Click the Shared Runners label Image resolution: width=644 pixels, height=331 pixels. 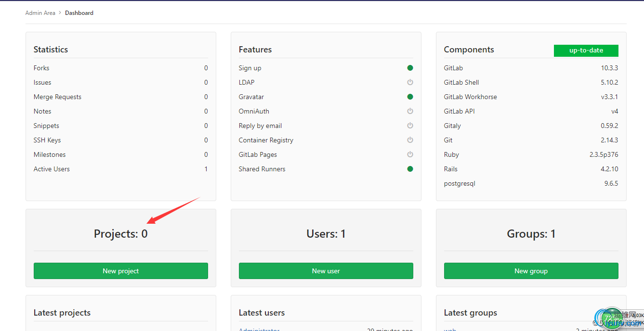point(262,169)
